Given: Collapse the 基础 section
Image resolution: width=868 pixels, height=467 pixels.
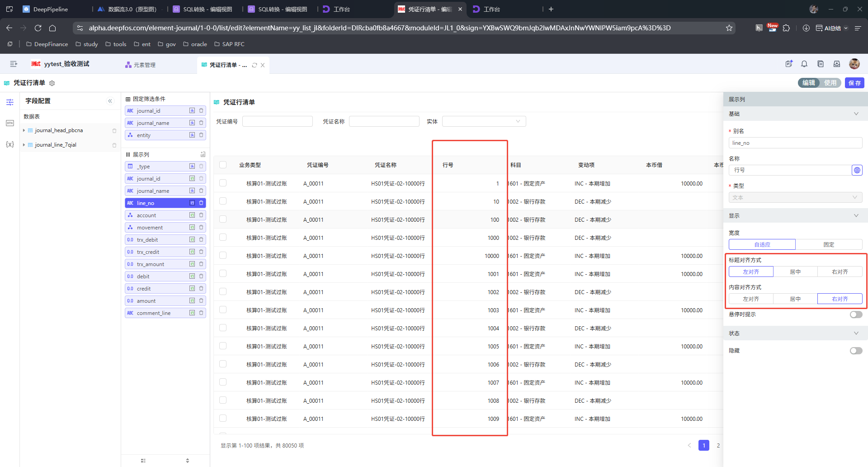Looking at the screenshot, I should [856, 114].
